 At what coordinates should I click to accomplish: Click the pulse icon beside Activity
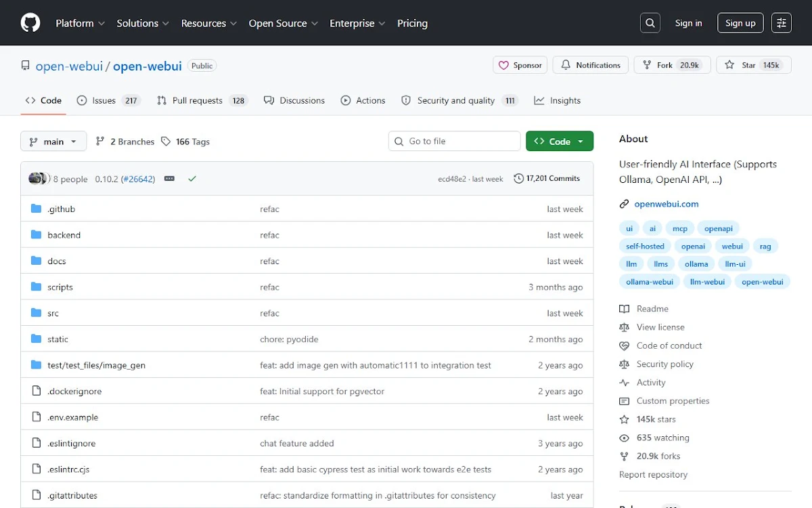(x=624, y=383)
